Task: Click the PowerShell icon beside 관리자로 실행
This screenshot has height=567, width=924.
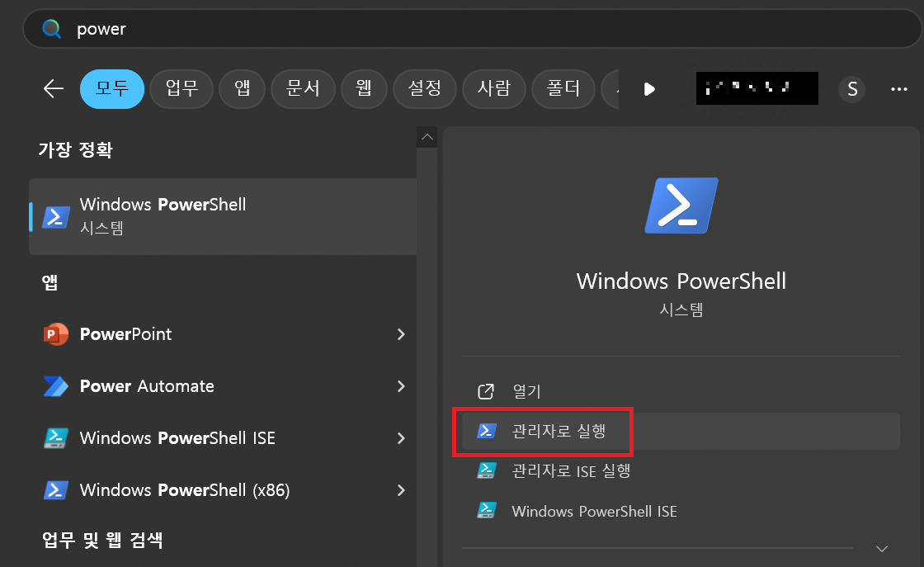Action: [x=486, y=431]
